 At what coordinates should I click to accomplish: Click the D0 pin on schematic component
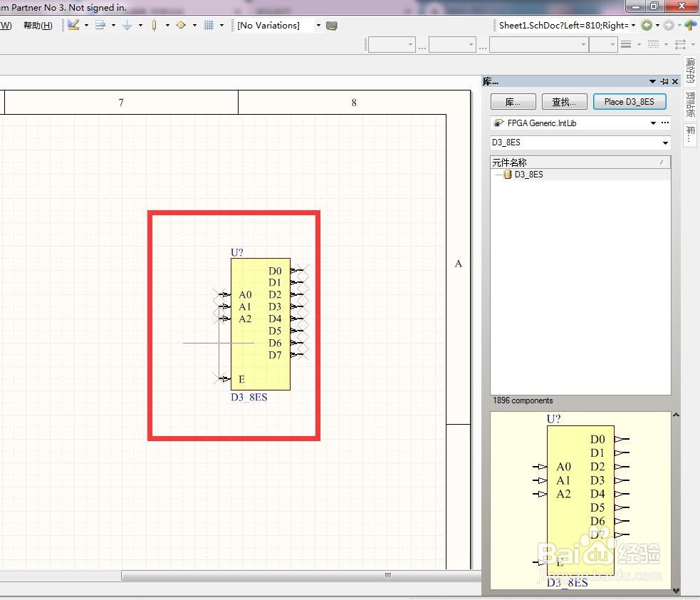(297, 271)
